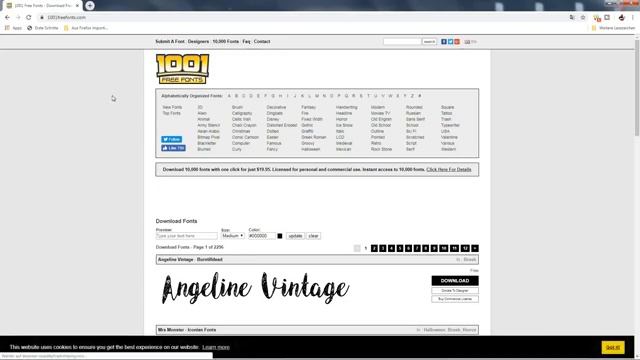Open the Sans Serif font category
The height and width of the screenshot is (360, 640).
[x=415, y=119]
